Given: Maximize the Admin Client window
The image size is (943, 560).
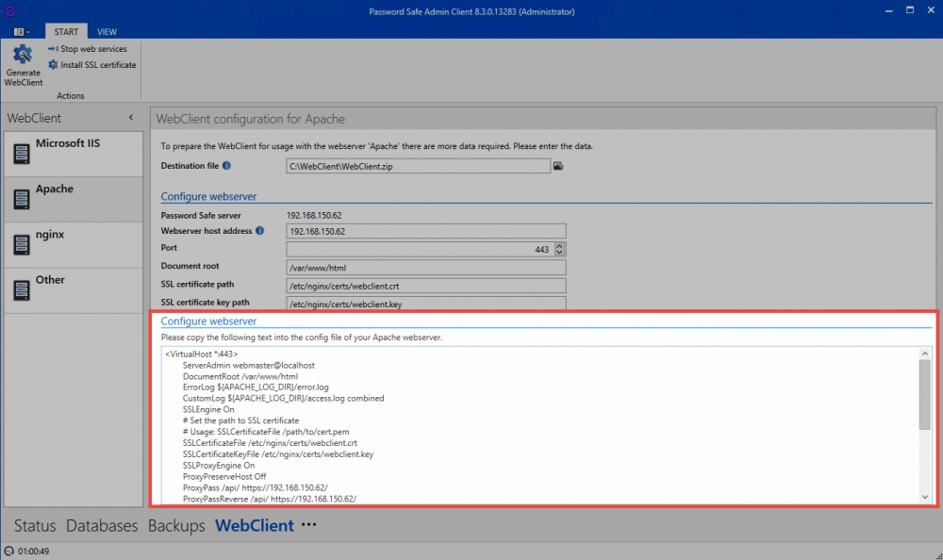Looking at the screenshot, I should (910, 10).
